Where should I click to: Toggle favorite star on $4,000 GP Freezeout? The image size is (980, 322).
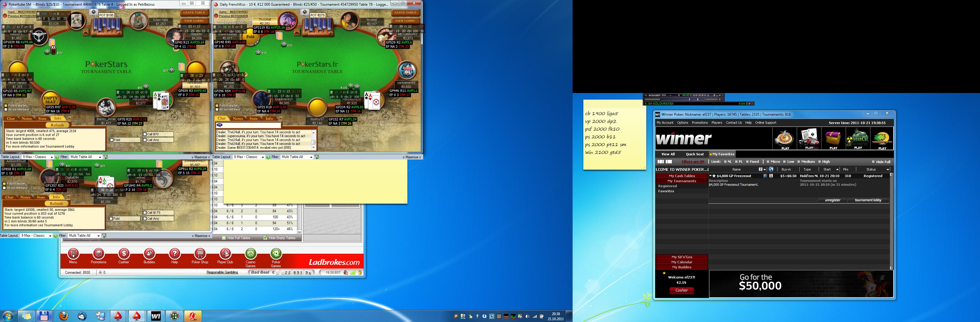(715, 176)
